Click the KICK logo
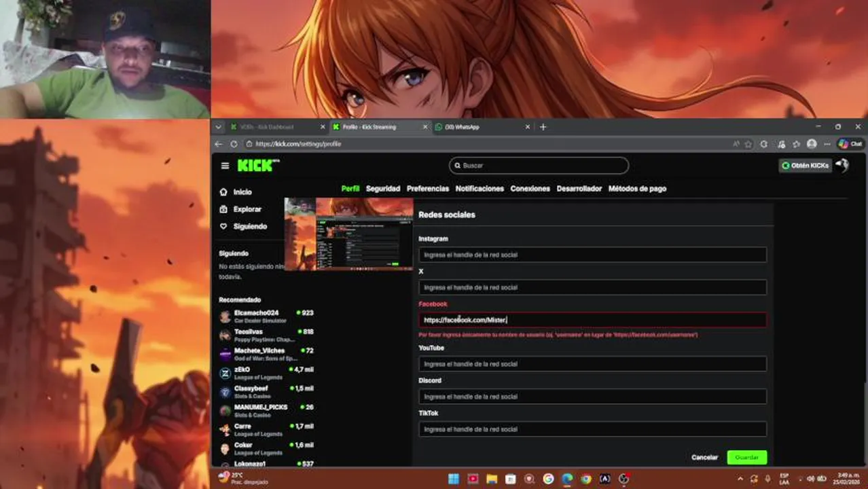The width and height of the screenshot is (868, 489). tap(257, 165)
